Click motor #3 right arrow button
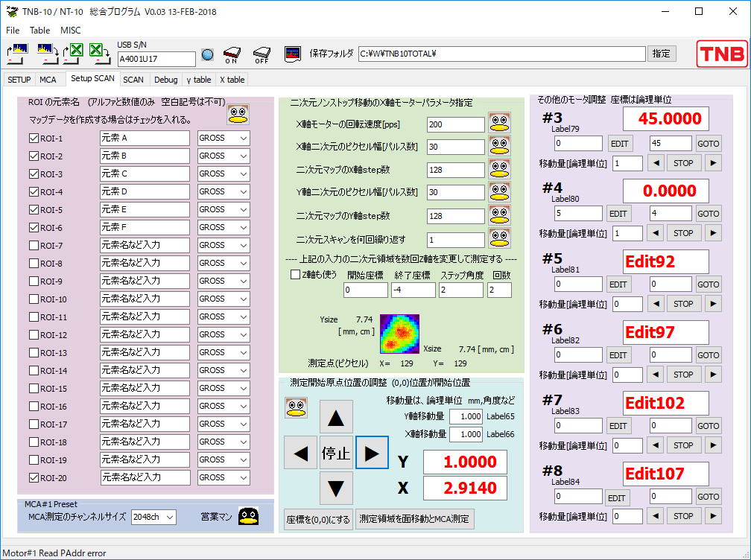751x560 pixels. coord(713,163)
